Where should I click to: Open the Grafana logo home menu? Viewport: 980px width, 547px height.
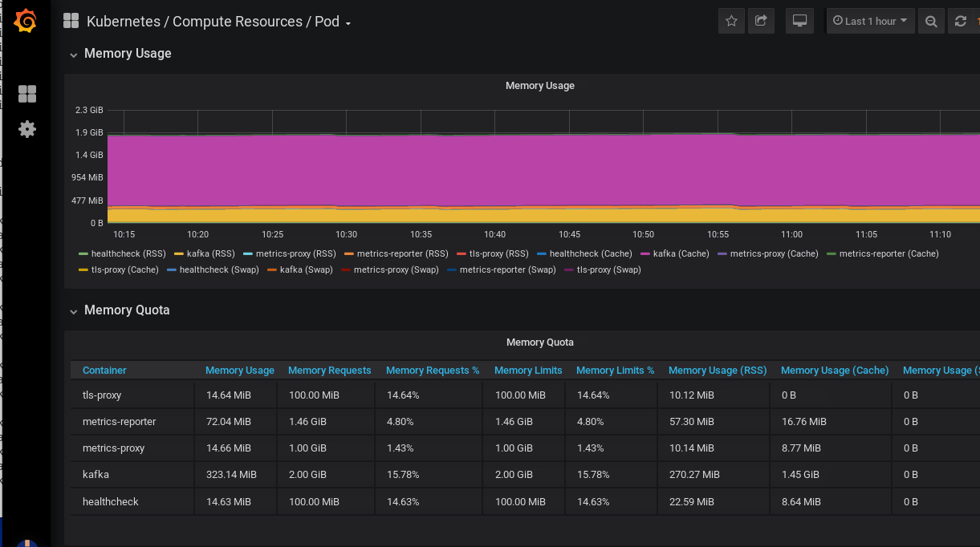click(x=26, y=21)
